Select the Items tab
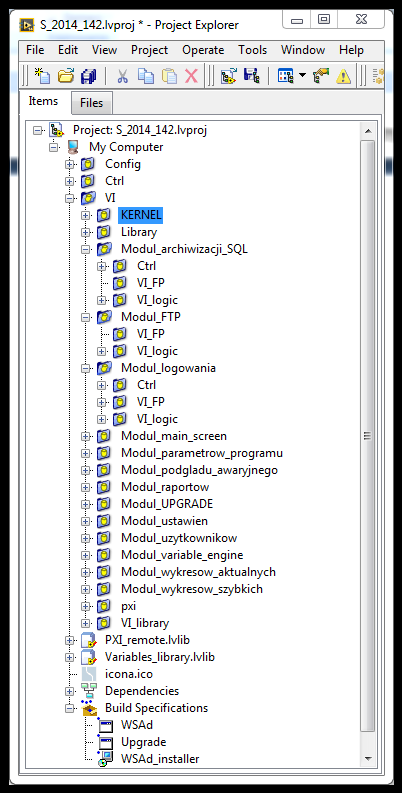This screenshot has width=402, height=793. 43,101
